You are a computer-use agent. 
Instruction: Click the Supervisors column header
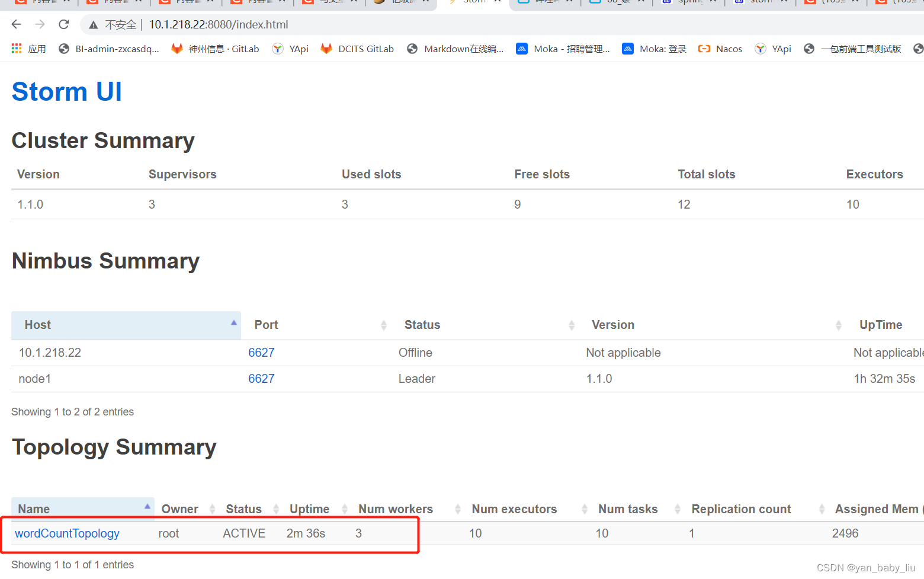(182, 174)
